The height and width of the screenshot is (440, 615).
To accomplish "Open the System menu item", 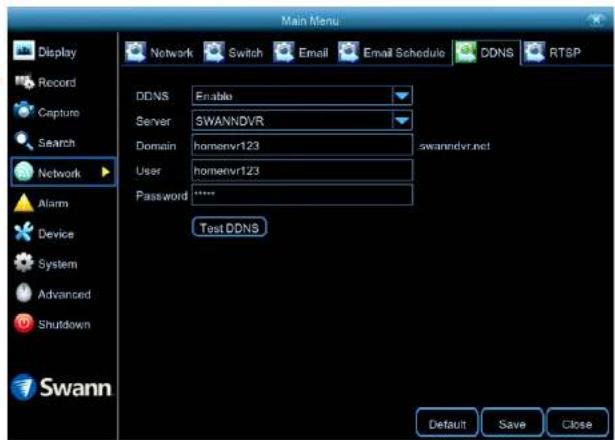I will point(45,264).
